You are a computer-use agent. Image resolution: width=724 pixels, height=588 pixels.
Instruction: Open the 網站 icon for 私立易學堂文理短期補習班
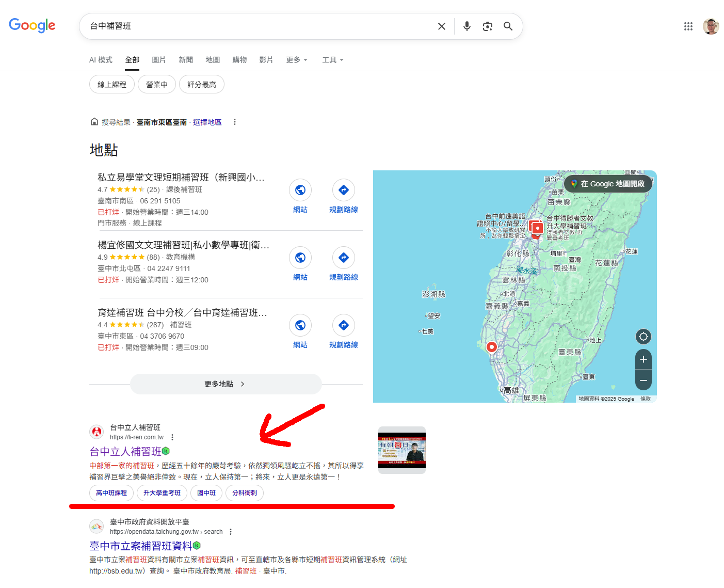[300, 190]
